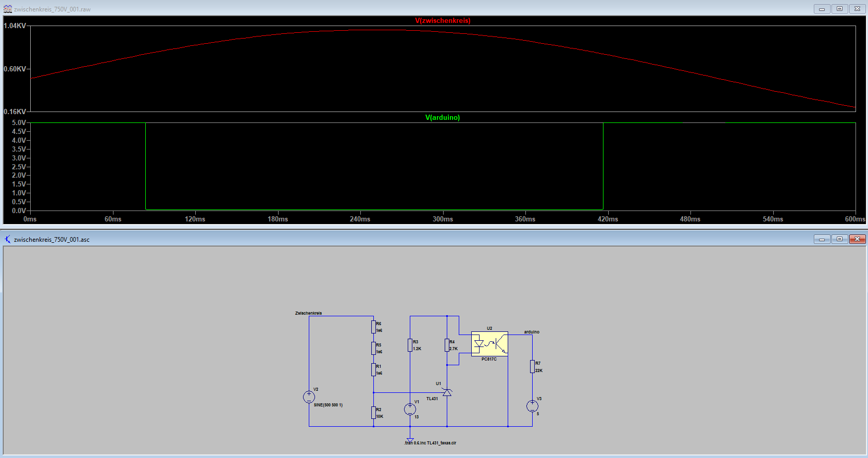
Task: Click the 0.16KV vertical axis label
Action: (x=15, y=112)
